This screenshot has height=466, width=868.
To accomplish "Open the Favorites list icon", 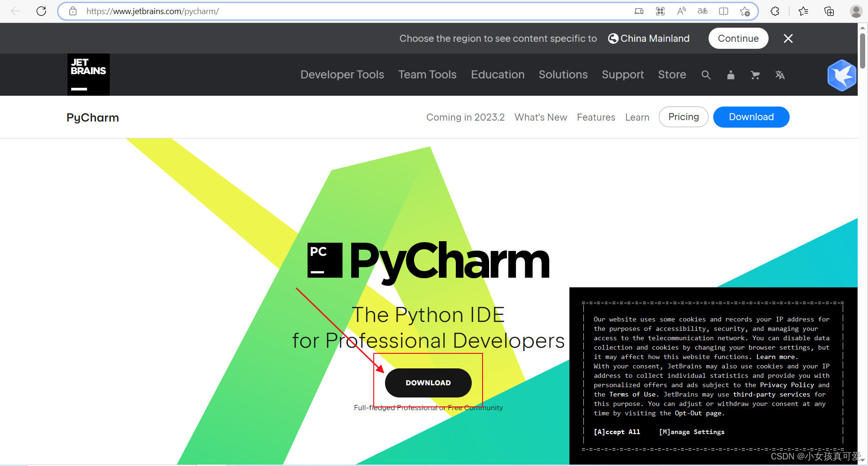I will click(x=803, y=11).
